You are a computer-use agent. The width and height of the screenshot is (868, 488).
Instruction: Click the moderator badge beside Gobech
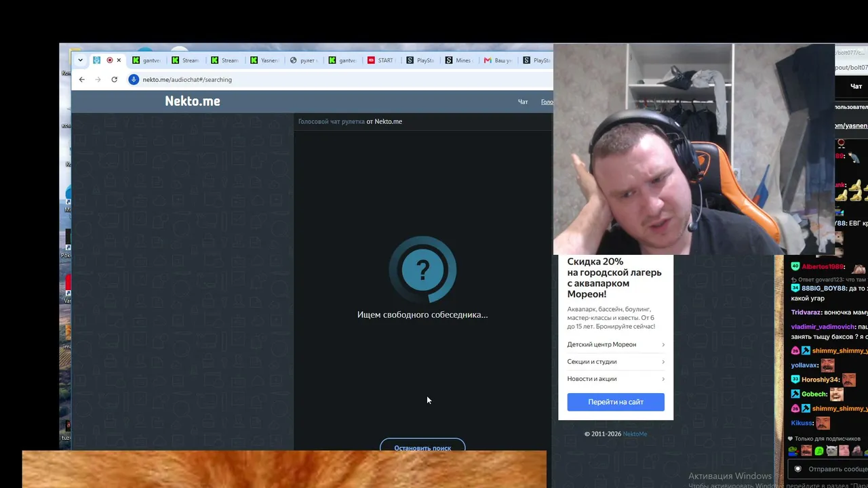795,394
